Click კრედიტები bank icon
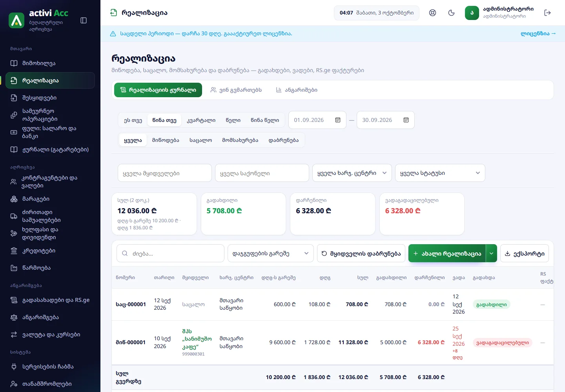Screen dimensions: 565x392 14,250
